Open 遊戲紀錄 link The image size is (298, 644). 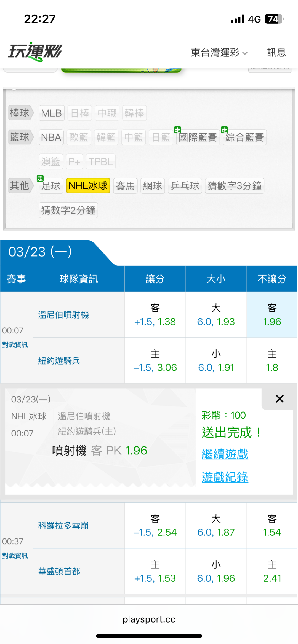(225, 477)
